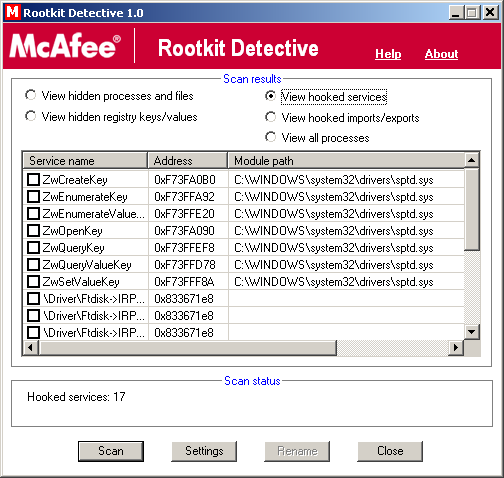Open the About link
The height and width of the screenshot is (478, 504).
point(441,54)
